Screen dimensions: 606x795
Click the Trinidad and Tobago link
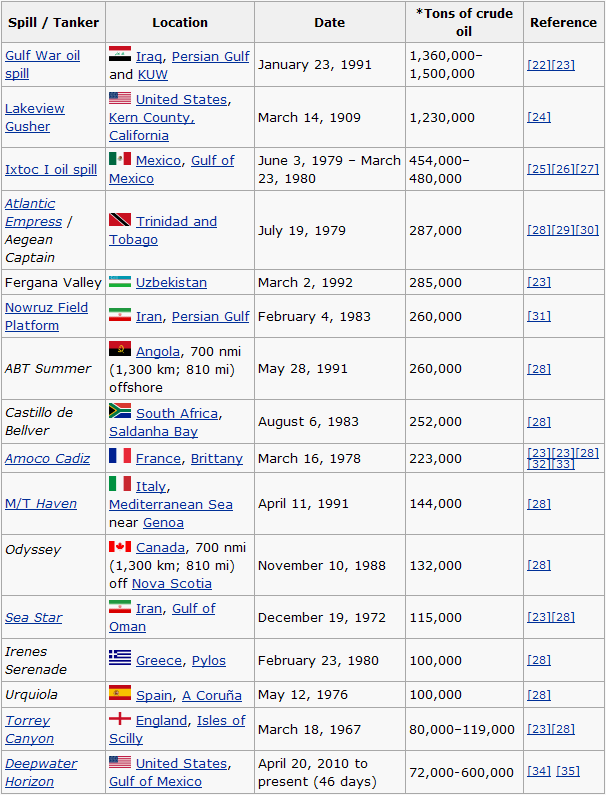click(163, 230)
